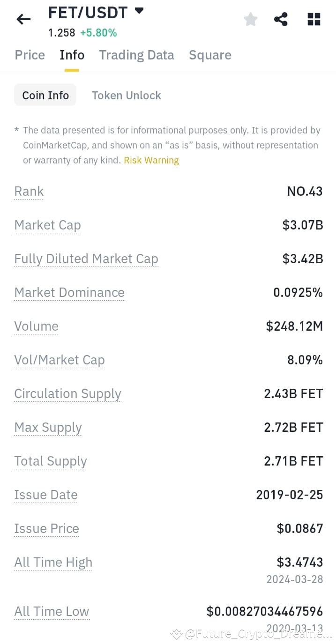Tap the Binance Square watermark logo
The width and height of the screenshot is (336, 644).
(176, 634)
